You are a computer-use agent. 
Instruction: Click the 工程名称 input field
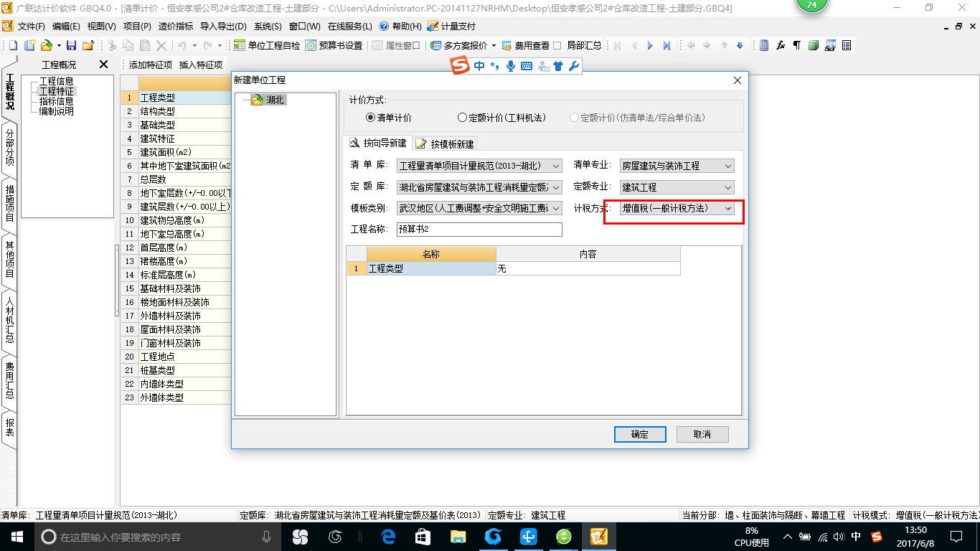[x=479, y=230]
